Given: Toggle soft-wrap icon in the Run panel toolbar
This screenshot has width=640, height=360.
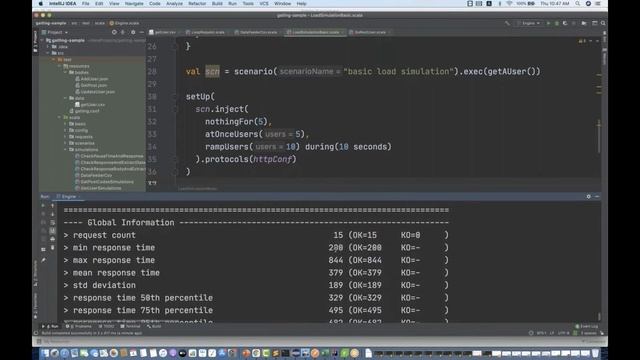Looking at the screenshot, I should (x=52, y=222).
